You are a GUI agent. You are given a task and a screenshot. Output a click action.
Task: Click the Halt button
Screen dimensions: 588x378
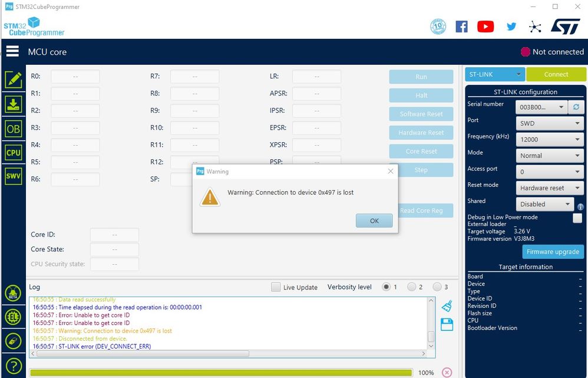421,96
